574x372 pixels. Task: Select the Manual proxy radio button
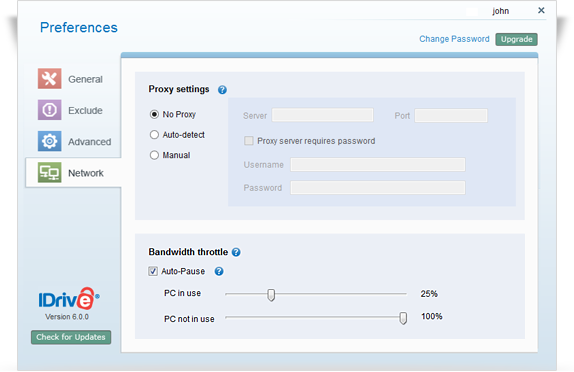pyautogui.click(x=154, y=155)
